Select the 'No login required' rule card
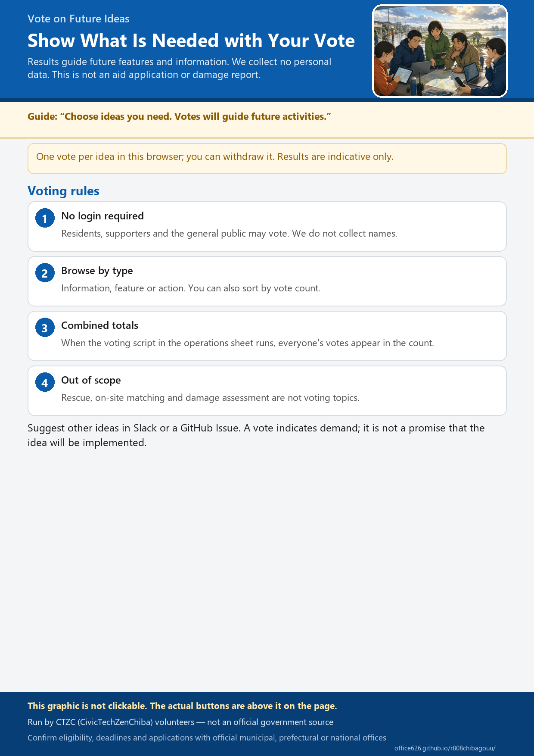The height and width of the screenshot is (756, 534). (267, 226)
